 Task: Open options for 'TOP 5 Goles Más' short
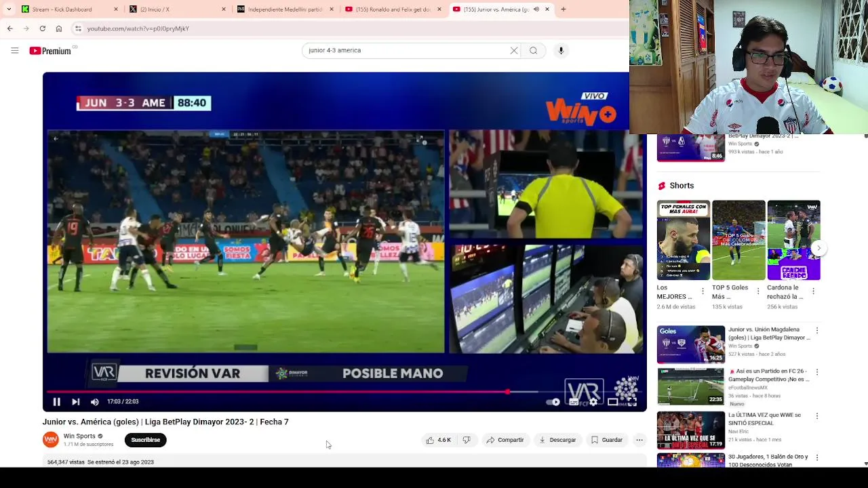pyautogui.click(x=758, y=291)
